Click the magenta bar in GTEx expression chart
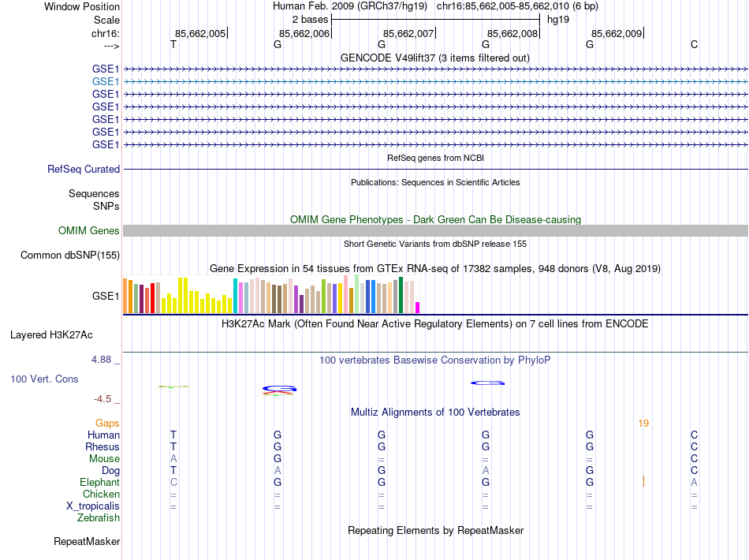749x560 pixels. pos(418,308)
